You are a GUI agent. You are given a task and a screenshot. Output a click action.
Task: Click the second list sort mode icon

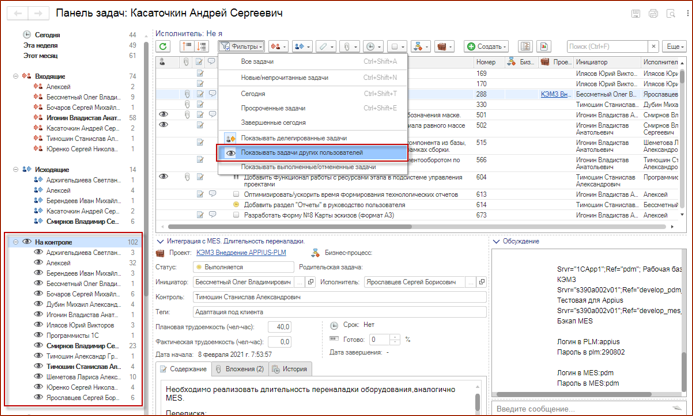pyautogui.click(x=202, y=46)
